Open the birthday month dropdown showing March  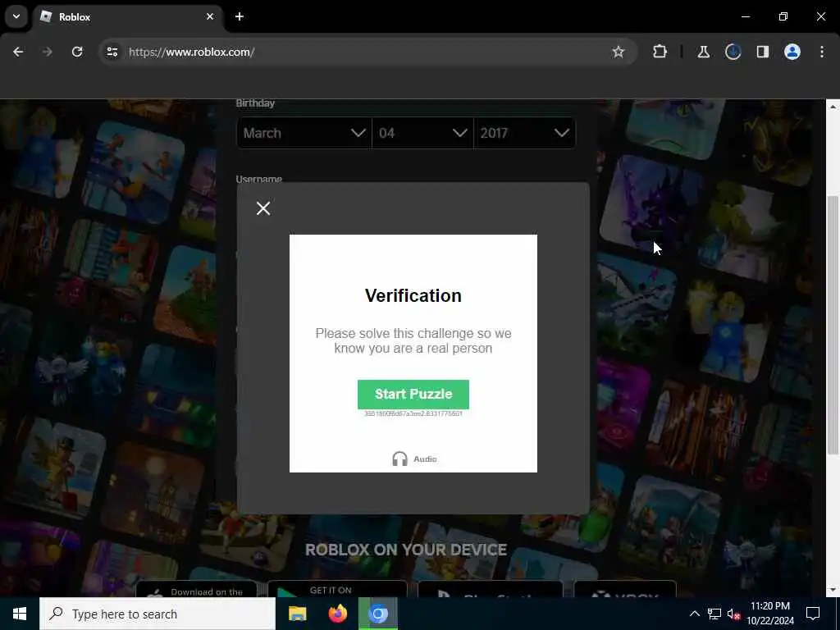304,133
